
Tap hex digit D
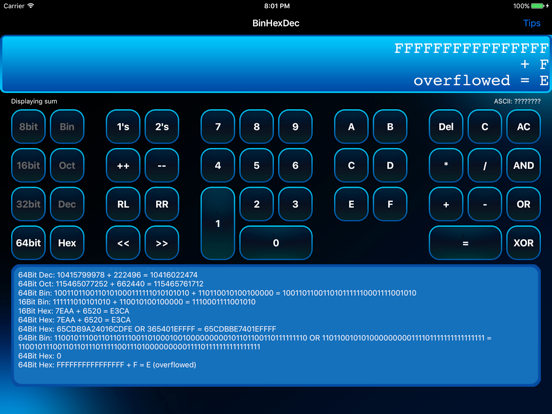tap(390, 165)
